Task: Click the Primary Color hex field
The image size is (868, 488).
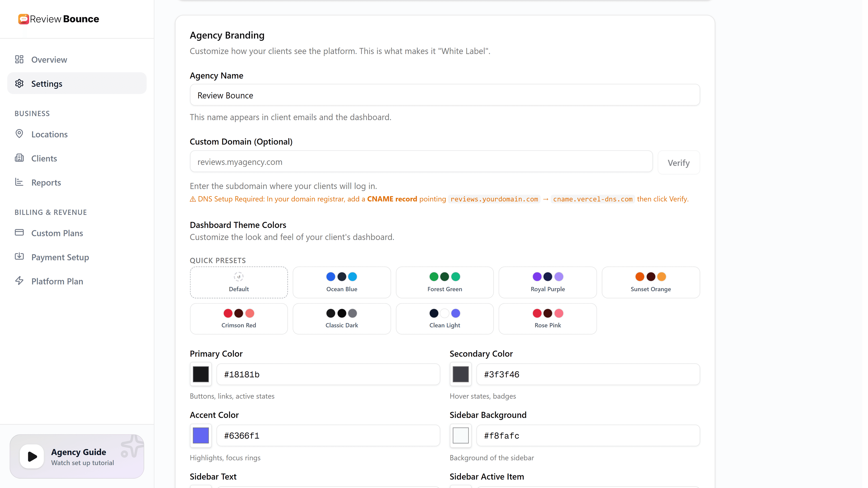Action: [328, 374]
